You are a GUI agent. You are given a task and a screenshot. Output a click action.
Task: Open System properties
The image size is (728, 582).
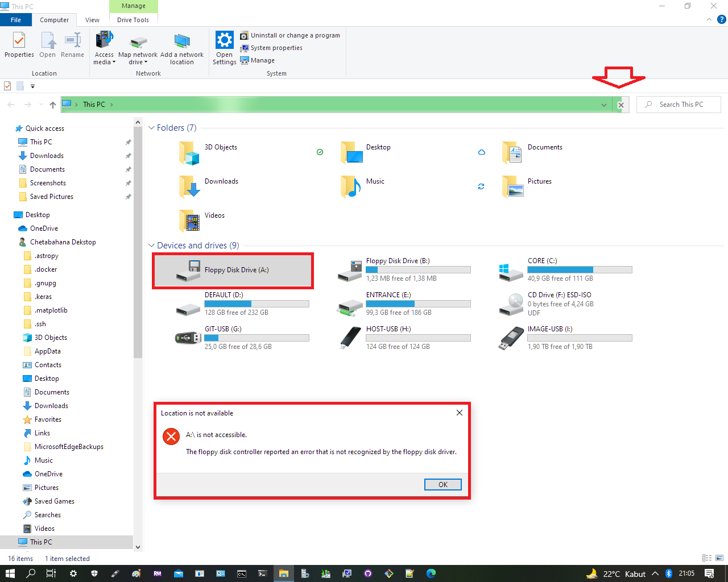pos(271,48)
